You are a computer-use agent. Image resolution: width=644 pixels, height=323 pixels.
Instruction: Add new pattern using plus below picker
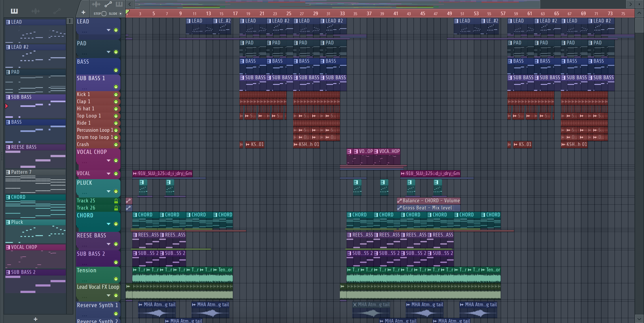(36, 319)
